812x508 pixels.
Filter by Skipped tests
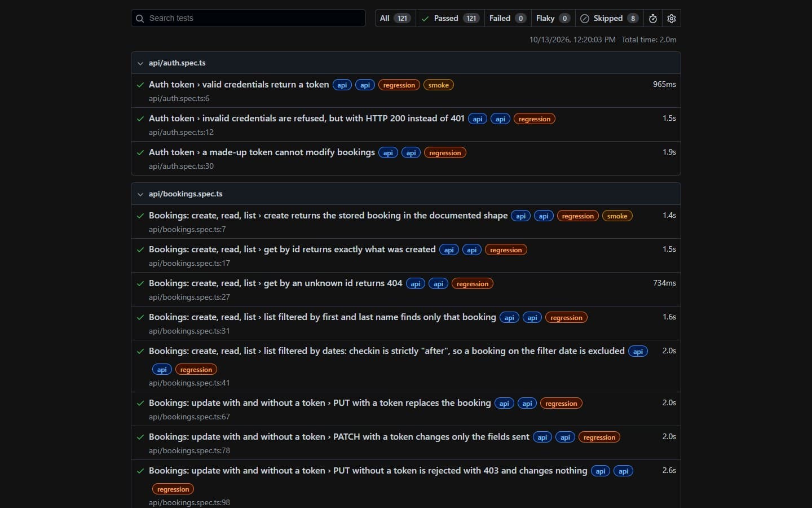click(x=610, y=18)
